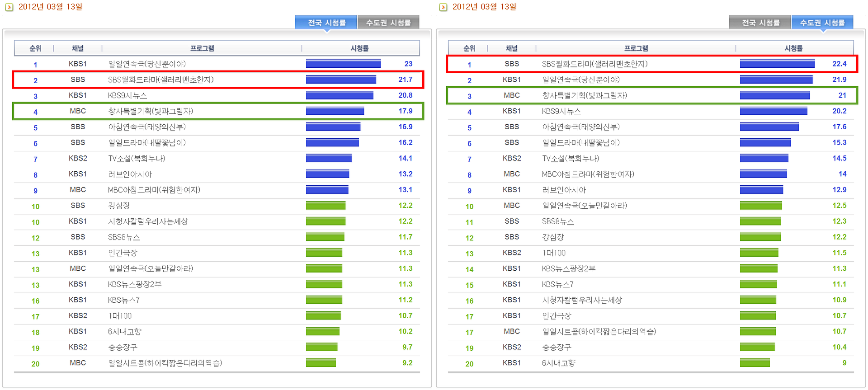Click the green bar for rating 12.5

pos(761,206)
